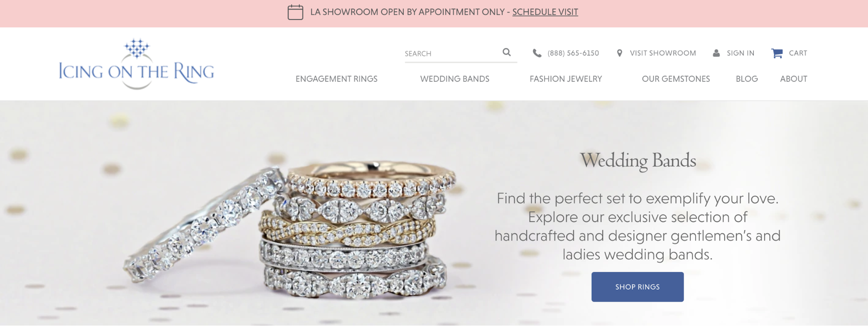Click the Icing On The Ring logo
The image size is (868, 326).
coord(137,64)
